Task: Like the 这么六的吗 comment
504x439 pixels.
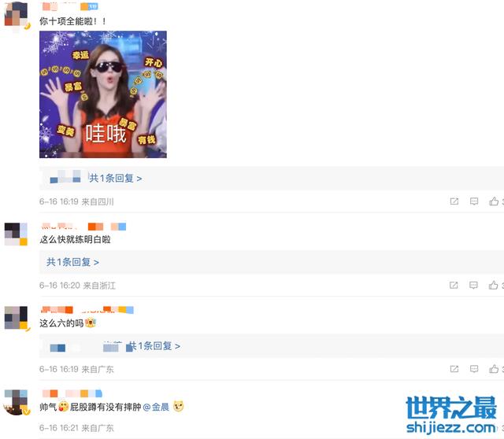Action: [x=494, y=369]
